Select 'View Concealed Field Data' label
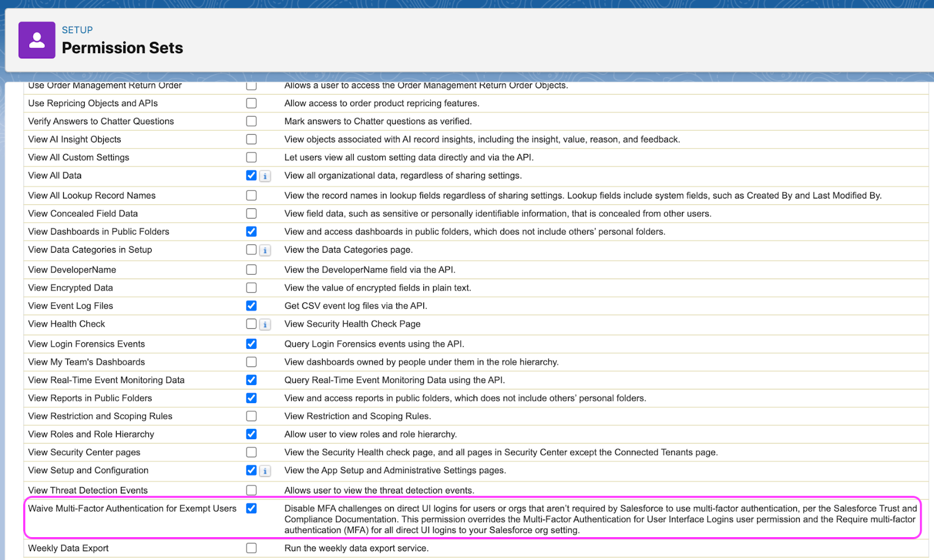The image size is (934, 560). [x=83, y=213]
